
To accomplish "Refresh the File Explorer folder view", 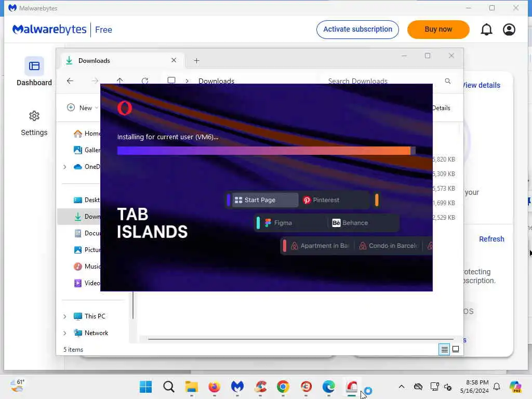I will (x=145, y=81).
